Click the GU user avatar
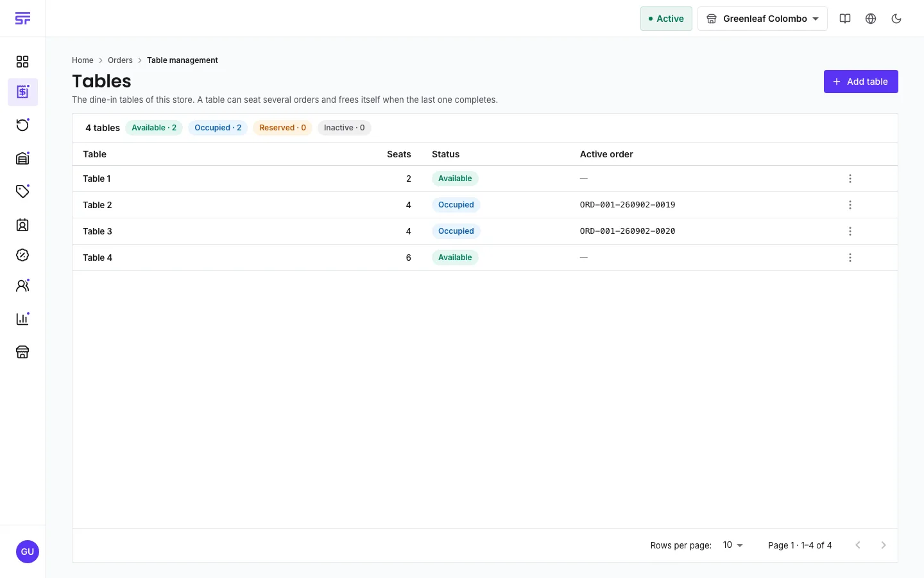Image resolution: width=924 pixels, height=578 pixels. click(x=27, y=552)
